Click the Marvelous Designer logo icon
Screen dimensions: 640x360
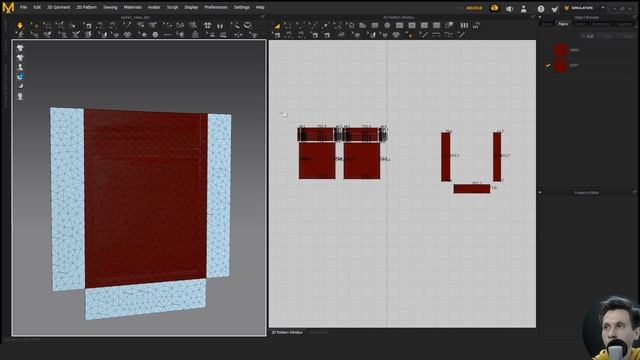tap(8, 7)
